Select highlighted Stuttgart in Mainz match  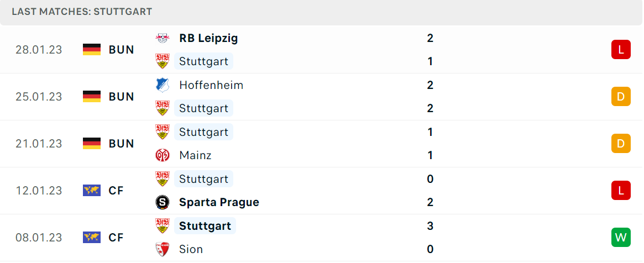point(204,132)
